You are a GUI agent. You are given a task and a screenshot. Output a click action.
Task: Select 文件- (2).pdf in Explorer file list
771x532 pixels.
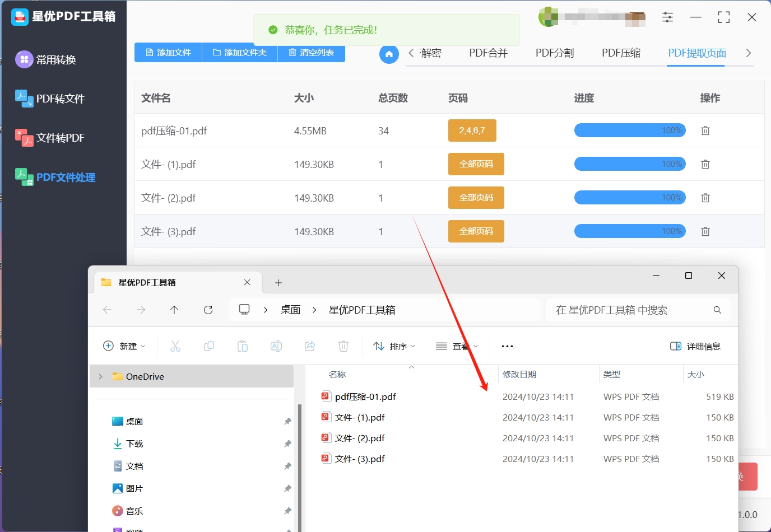coord(360,438)
